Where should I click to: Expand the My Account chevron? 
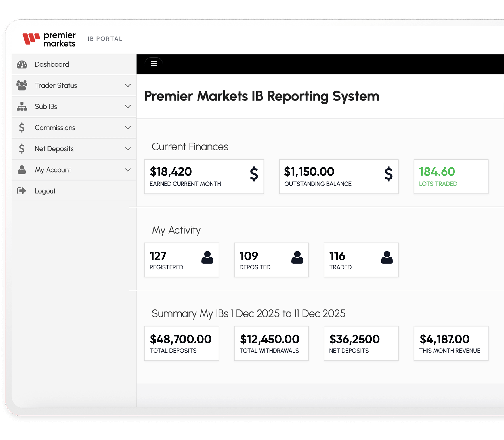pos(128,170)
